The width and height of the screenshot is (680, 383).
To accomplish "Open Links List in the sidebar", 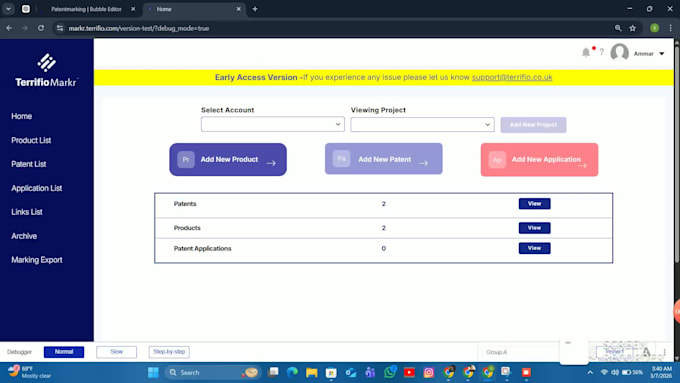I will 27,212.
